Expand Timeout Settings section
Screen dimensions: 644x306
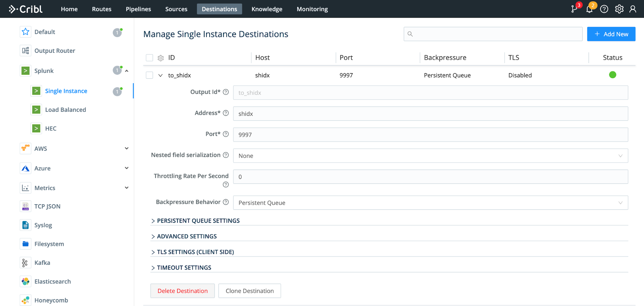181,267
